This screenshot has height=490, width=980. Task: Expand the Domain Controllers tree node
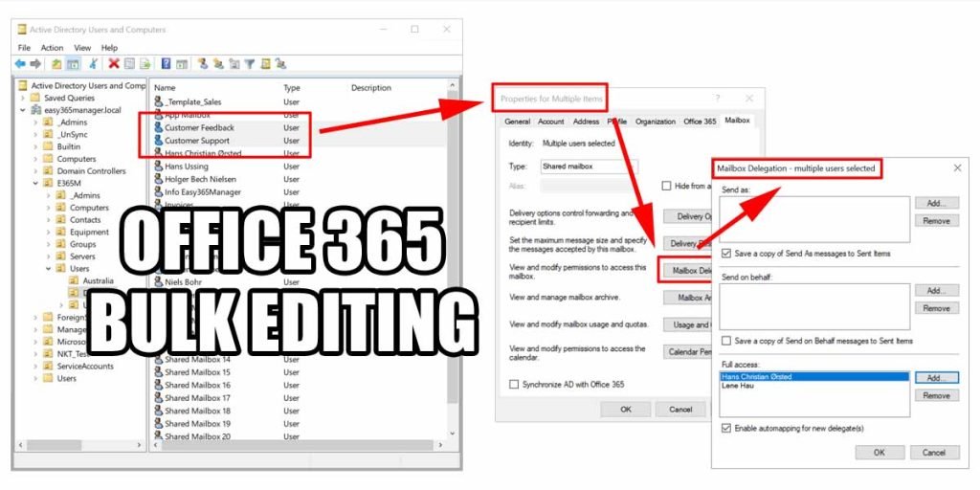(x=35, y=170)
